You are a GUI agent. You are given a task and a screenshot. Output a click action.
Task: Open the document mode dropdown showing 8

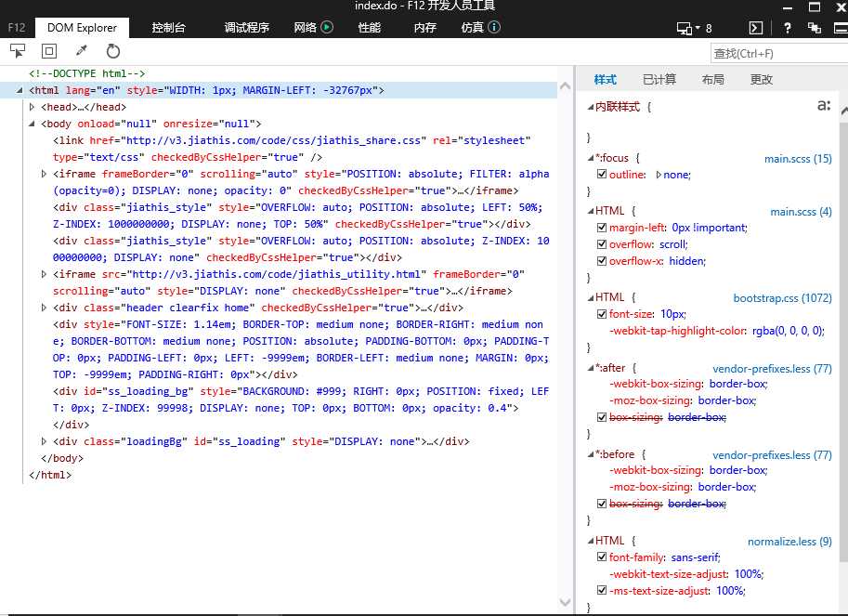coord(704,28)
